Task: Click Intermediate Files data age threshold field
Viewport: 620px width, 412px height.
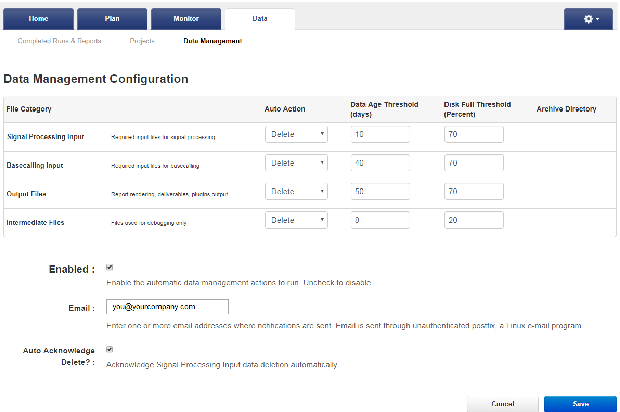Action: (381, 220)
